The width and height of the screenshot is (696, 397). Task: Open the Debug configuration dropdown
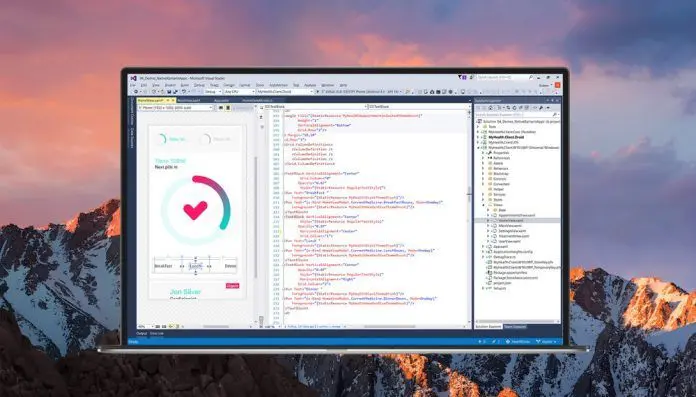(213, 91)
